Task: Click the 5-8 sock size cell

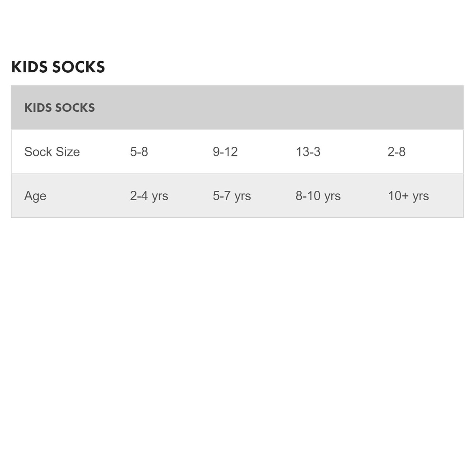Action: tap(139, 152)
